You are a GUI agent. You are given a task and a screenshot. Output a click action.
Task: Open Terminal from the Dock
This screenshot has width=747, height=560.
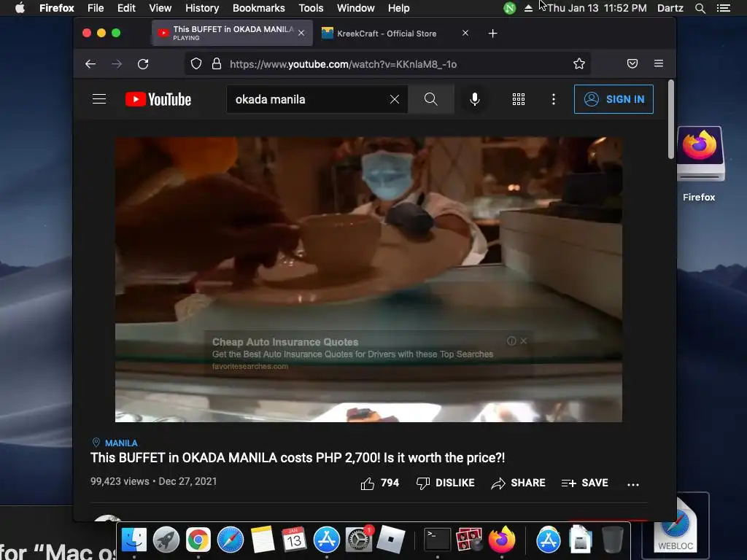438,540
